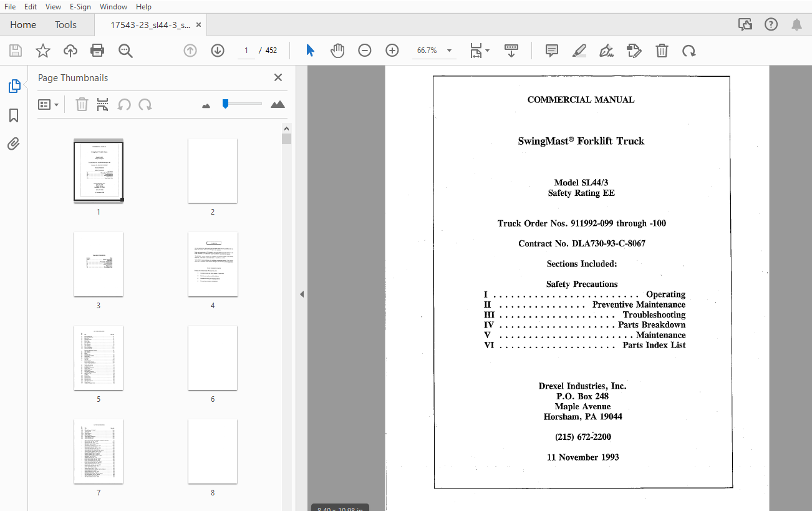
Task: Click the extract pages icon in thumbnails panel
Action: pos(102,104)
